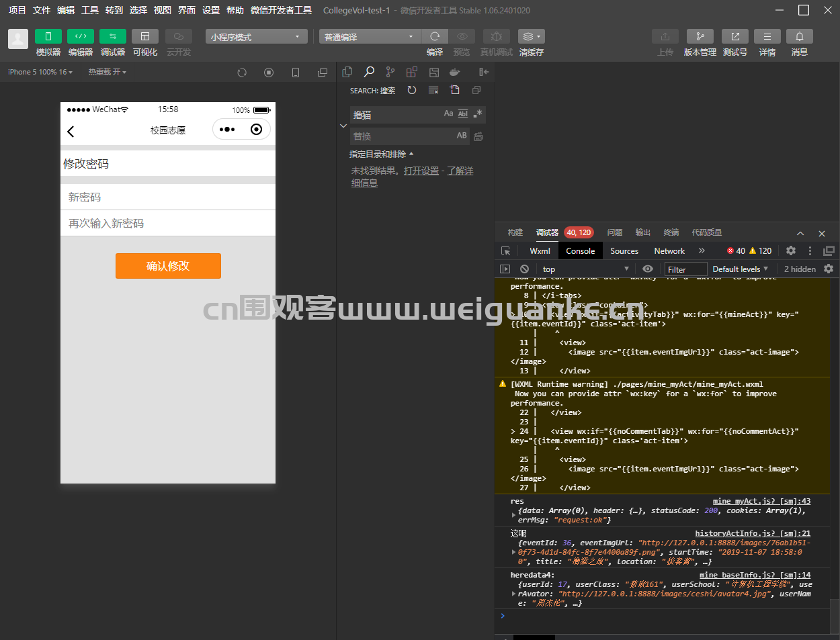Clear the console icon

(524, 269)
